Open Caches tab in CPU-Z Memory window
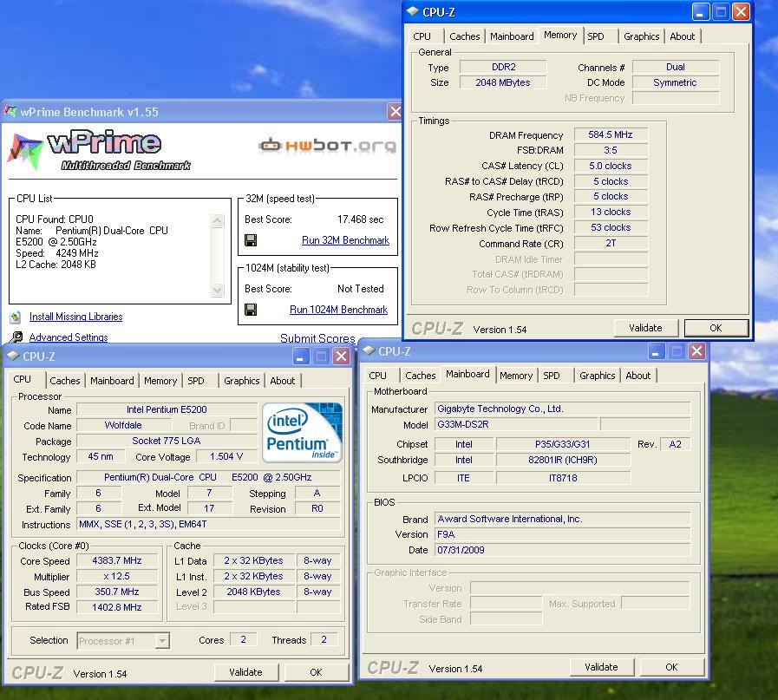 pyautogui.click(x=464, y=36)
